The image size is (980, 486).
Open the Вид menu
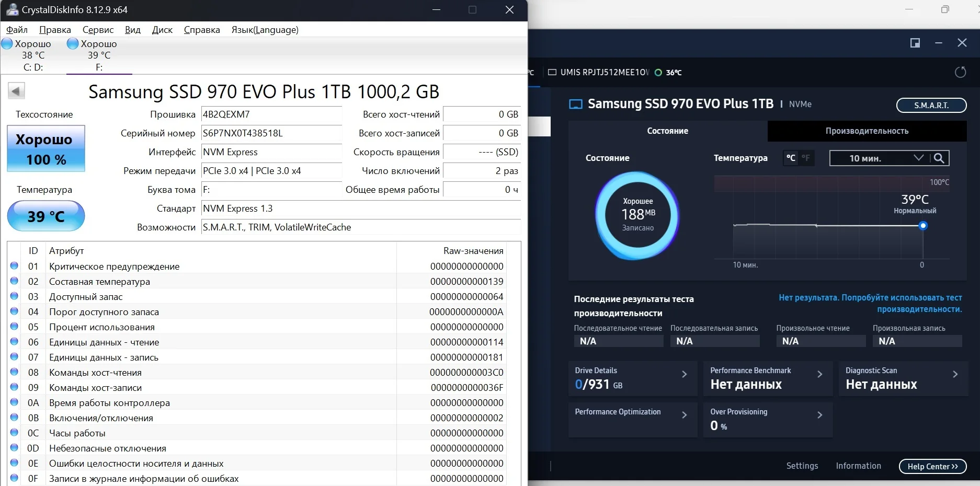click(x=133, y=30)
